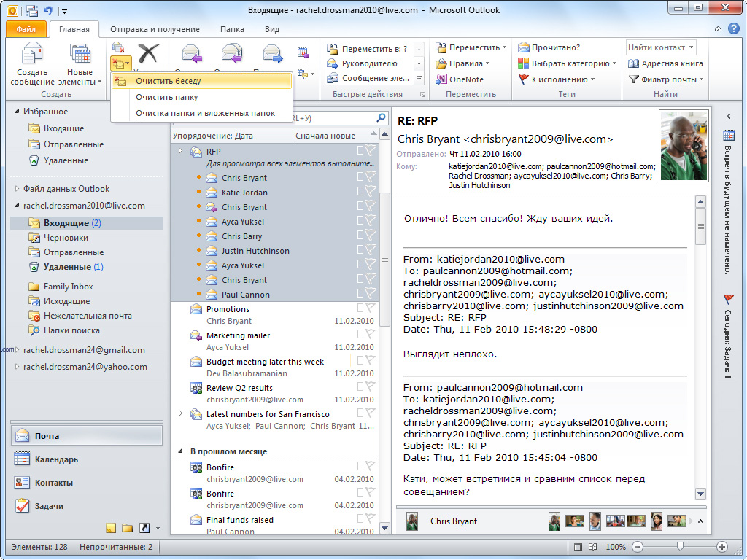The image size is (747, 560).
Task: Expand the quick steps gallery
Action: (x=419, y=78)
